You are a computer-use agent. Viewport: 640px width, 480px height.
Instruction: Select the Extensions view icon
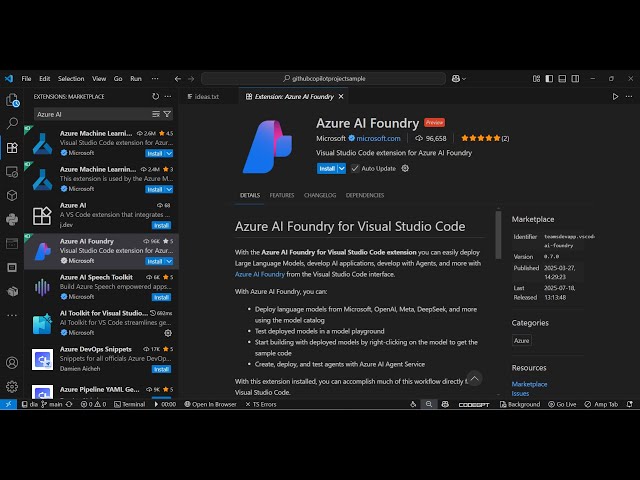[x=12, y=147]
